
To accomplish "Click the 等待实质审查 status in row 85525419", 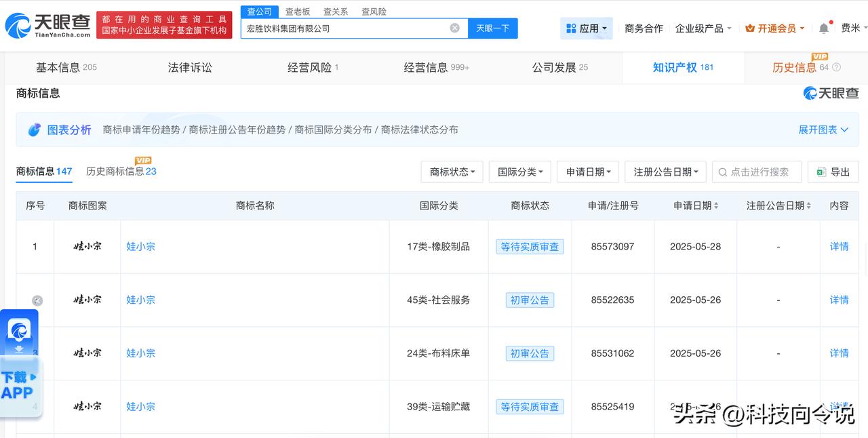I will [x=530, y=407].
